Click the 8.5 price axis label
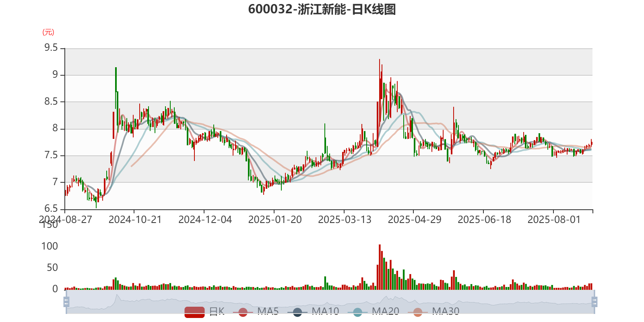 pos(51,101)
